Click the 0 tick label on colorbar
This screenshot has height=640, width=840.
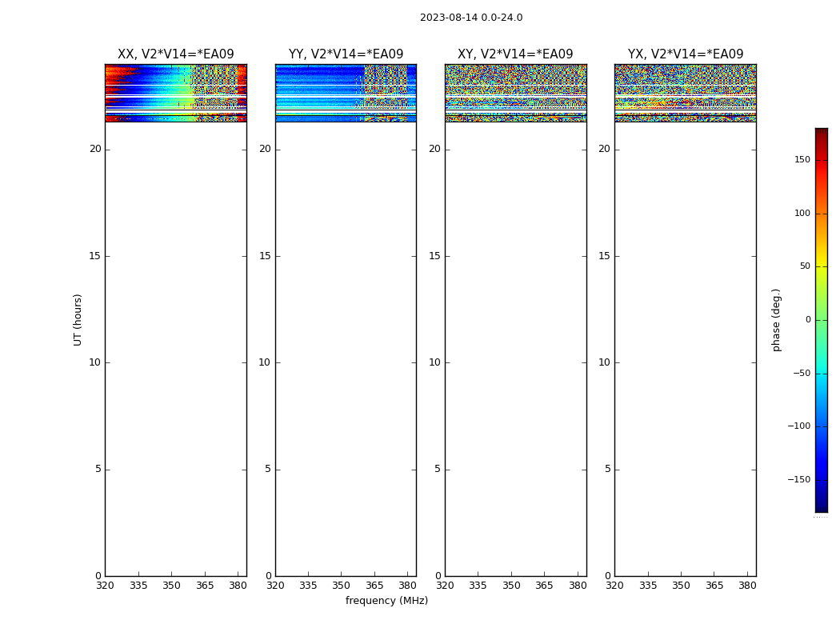pyautogui.click(x=806, y=320)
